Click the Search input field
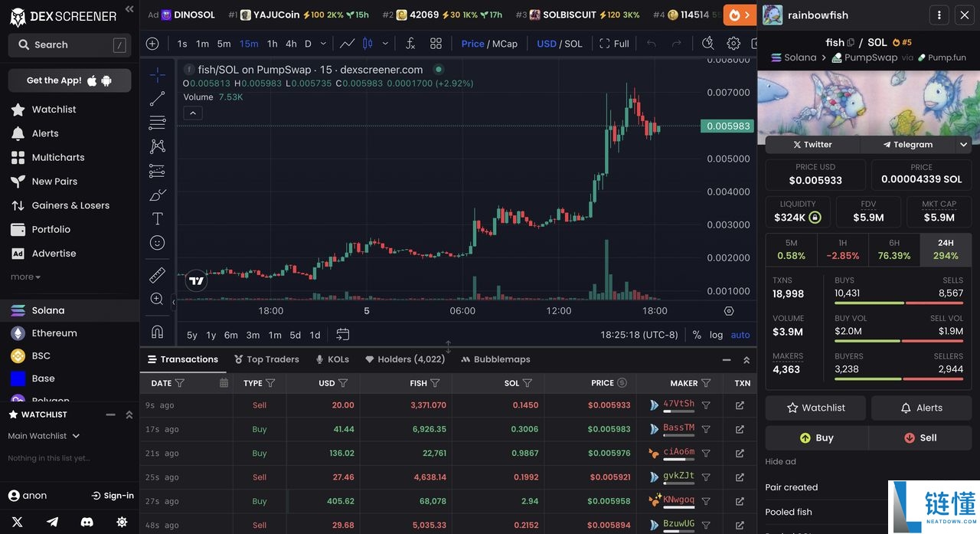The height and width of the screenshot is (534, 980). point(70,45)
